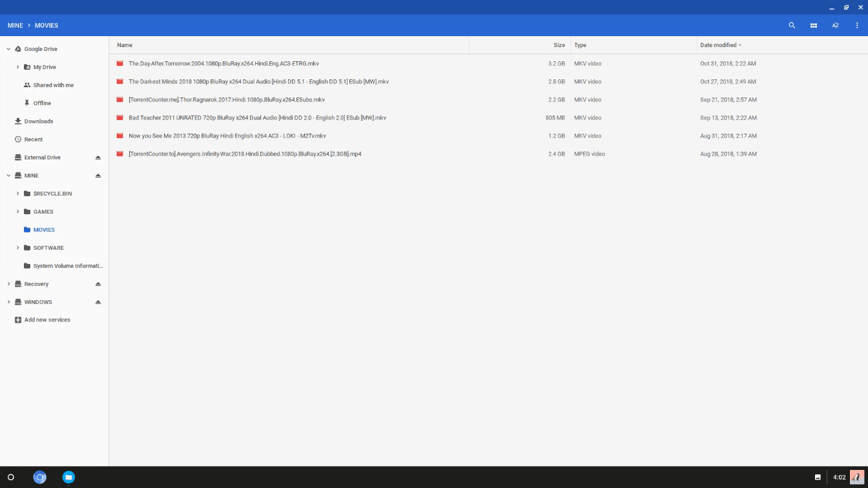Sort files by Type column
This screenshot has height=488, width=868.
tap(580, 45)
